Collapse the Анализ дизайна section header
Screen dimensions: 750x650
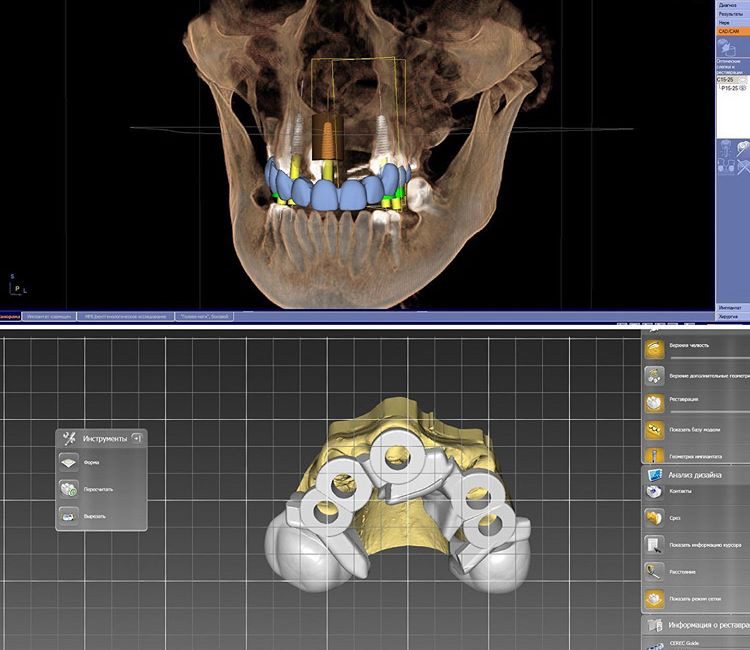tap(695, 475)
